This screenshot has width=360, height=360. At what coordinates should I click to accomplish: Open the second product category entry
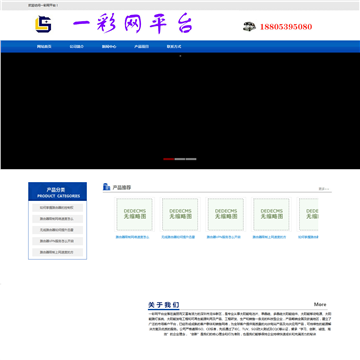tap(58, 219)
